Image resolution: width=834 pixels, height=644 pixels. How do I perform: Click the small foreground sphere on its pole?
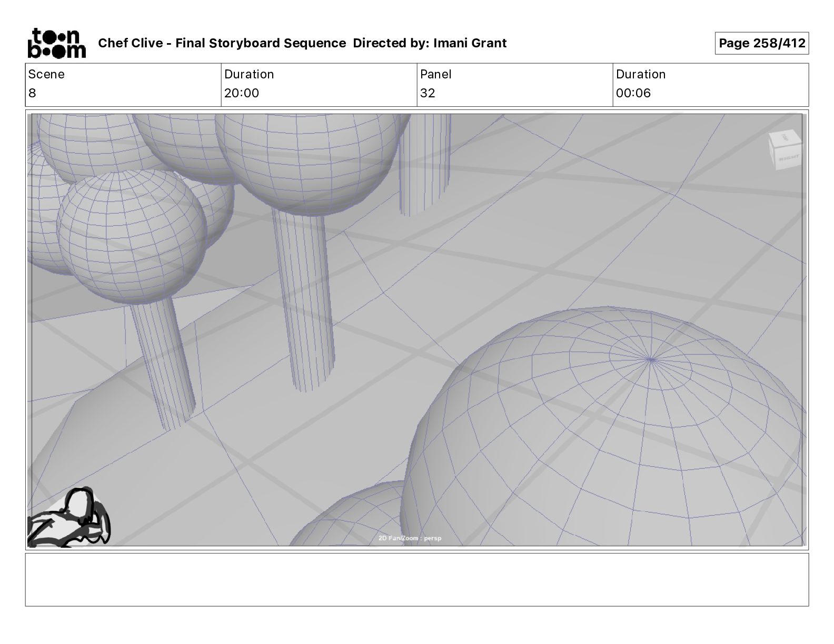[131, 237]
